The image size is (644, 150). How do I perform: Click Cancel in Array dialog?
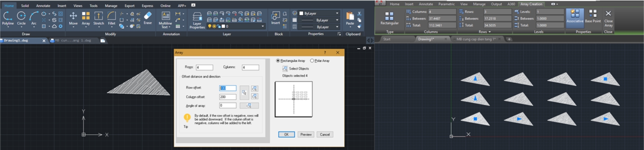(325, 134)
